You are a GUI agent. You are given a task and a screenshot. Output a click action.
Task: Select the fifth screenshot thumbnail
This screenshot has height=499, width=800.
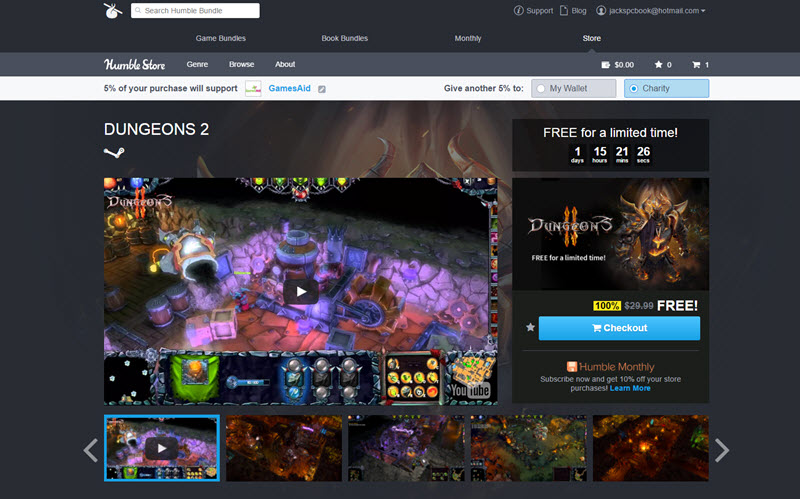pyautogui.click(x=651, y=448)
